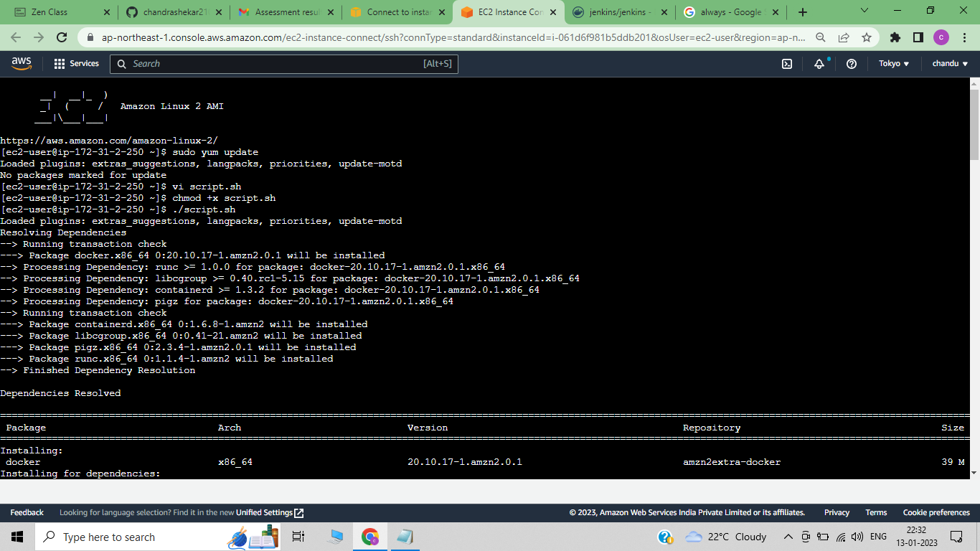Image resolution: width=980 pixels, height=551 pixels.
Task: Click the AWS console search field
Action: pos(284,64)
